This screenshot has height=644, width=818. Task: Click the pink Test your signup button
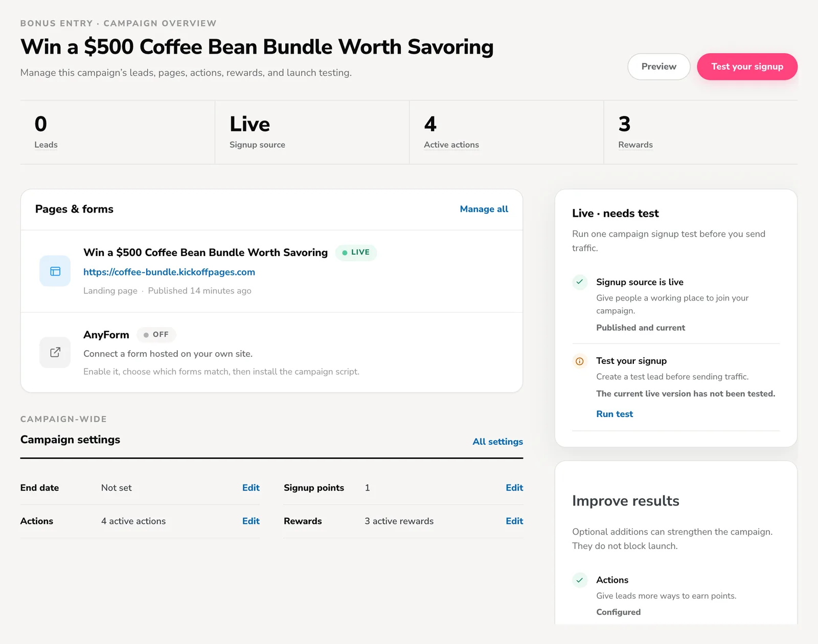point(747,66)
